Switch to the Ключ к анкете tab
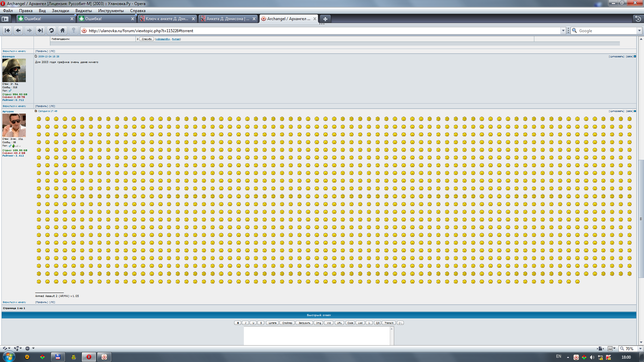 pos(166,19)
